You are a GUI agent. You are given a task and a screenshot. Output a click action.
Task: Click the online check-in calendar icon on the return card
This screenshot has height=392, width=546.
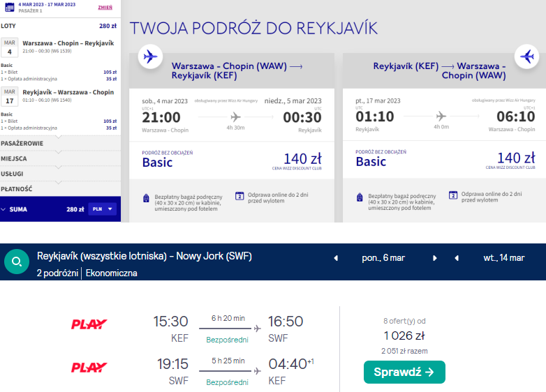(x=452, y=195)
